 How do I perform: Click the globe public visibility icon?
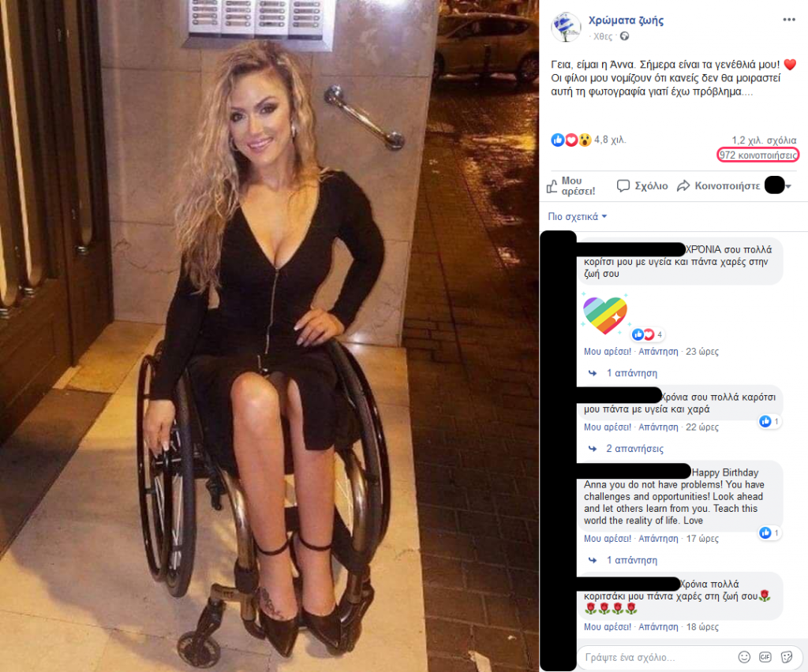tap(624, 36)
